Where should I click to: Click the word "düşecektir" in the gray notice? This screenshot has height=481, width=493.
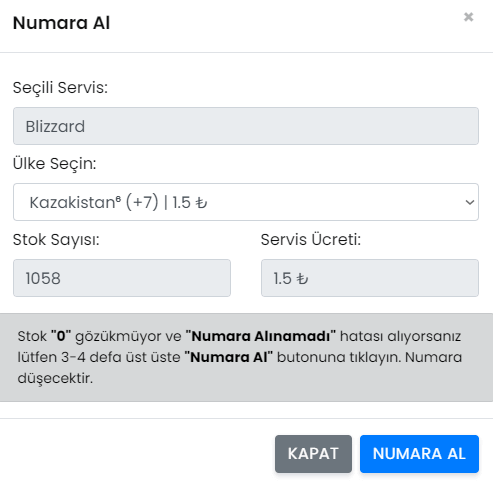click(55, 379)
